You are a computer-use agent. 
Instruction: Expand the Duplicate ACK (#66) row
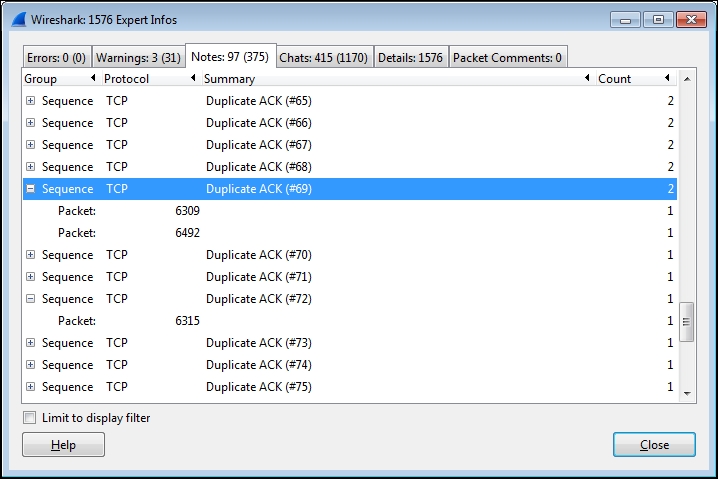click(x=30, y=123)
